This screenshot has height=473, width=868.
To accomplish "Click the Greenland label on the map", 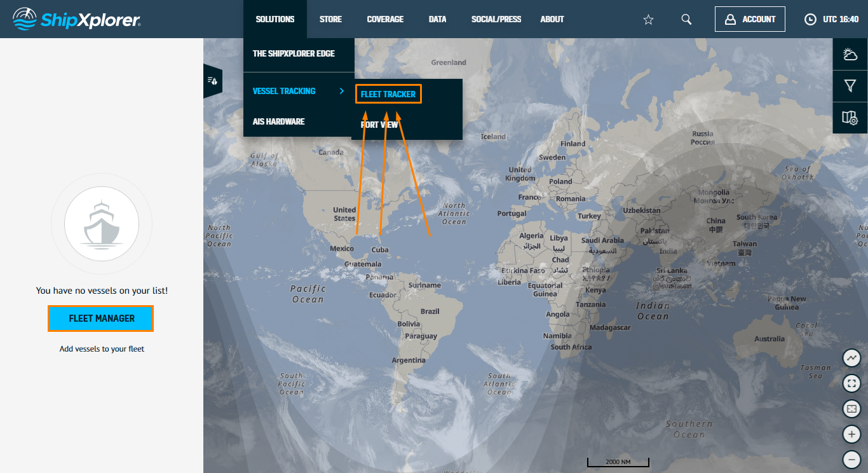I will pyautogui.click(x=449, y=62).
